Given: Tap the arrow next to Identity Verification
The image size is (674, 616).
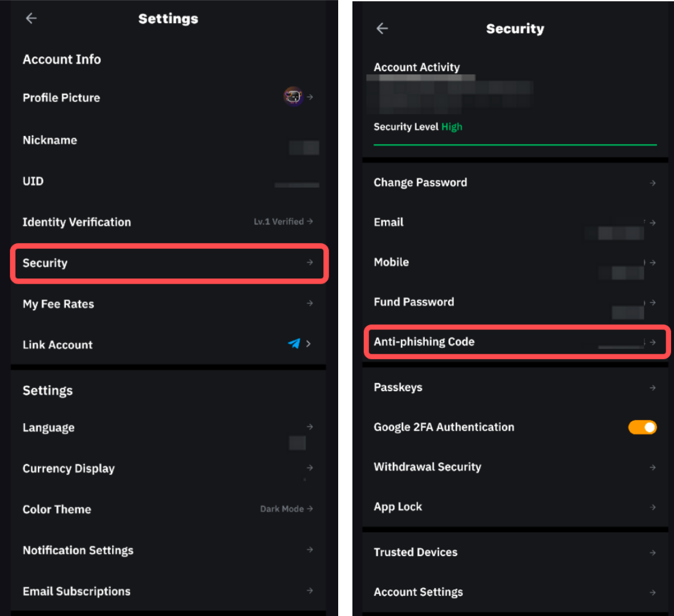Looking at the screenshot, I should tap(310, 221).
